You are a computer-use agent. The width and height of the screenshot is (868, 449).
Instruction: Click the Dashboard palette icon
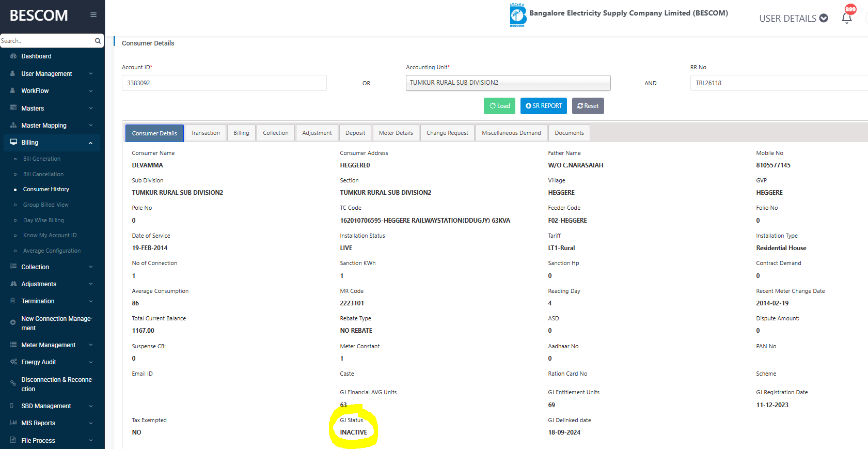(x=13, y=56)
